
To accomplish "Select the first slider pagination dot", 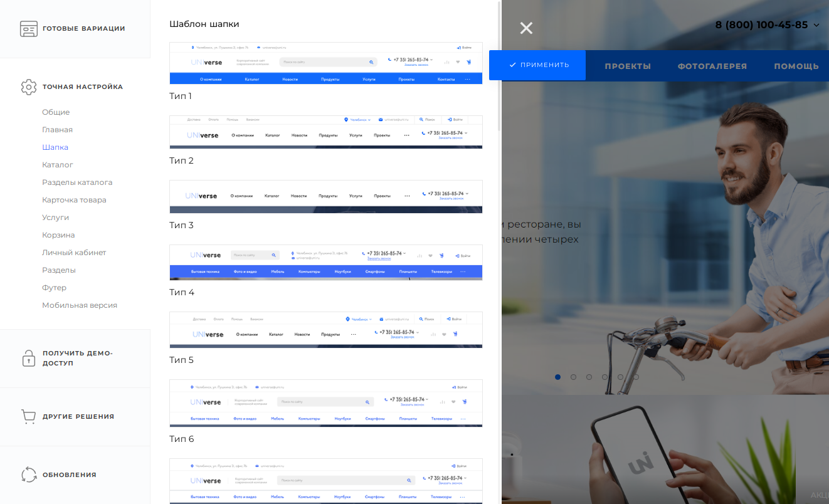I will (x=558, y=377).
